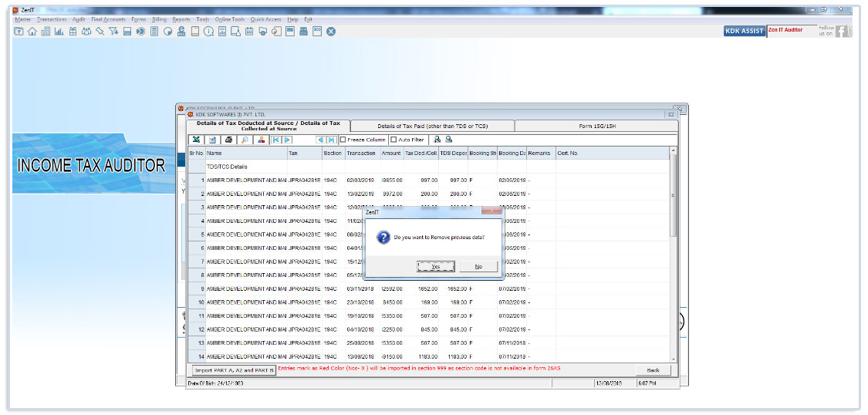This screenshot has height=415, width=868.
Task: Open the Master menu
Action: coord(22,19)
